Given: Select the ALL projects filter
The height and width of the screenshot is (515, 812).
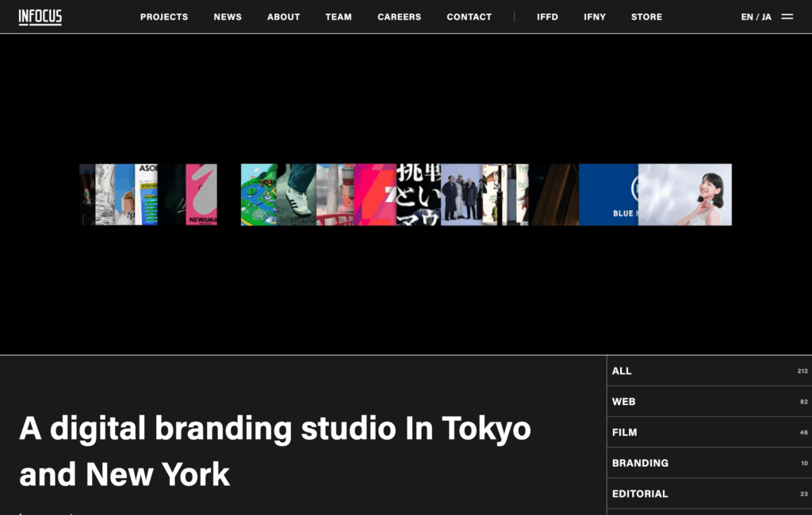Looking at the screenshot, I should (x=709, y=371).
